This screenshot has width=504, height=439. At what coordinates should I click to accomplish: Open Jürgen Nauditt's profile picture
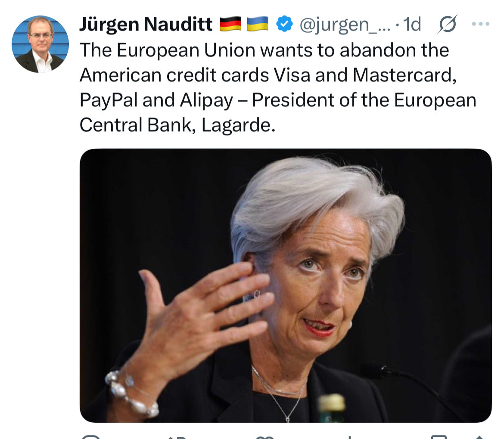click(x=40, y=44)
